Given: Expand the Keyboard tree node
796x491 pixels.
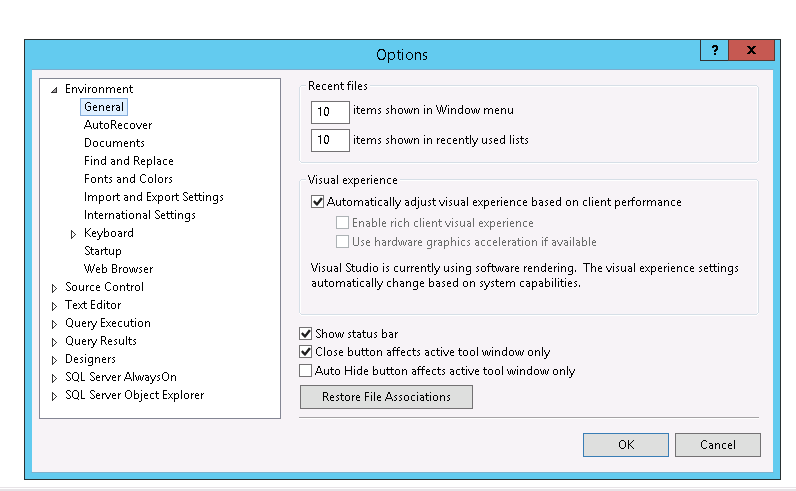Looking at the screenshot, I should click(x=73, y=234).
